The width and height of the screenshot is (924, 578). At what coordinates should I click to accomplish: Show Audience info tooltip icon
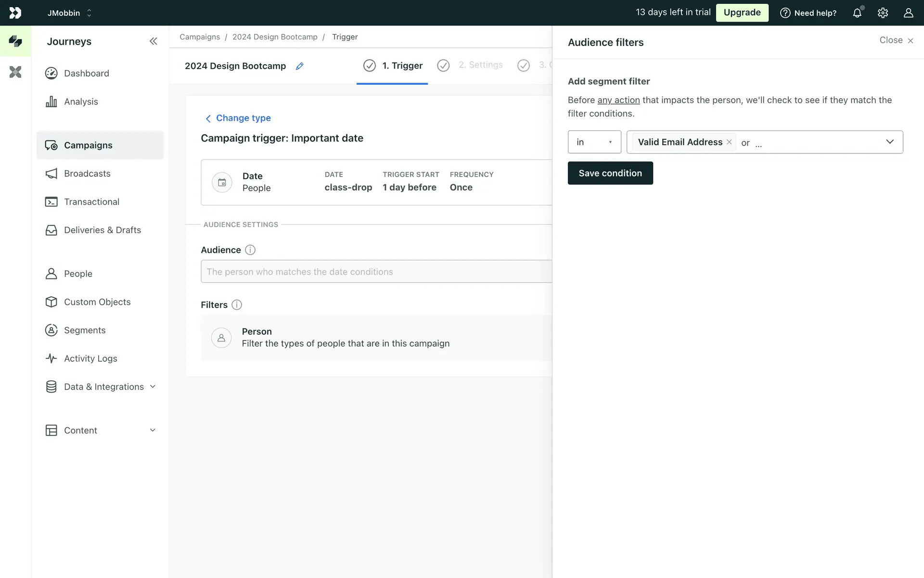[250, 250]
